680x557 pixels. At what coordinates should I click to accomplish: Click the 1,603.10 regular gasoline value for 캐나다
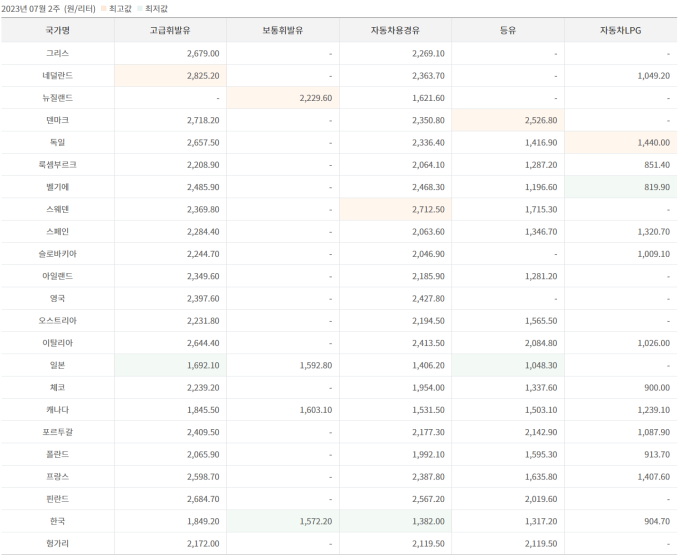pos(316,410)
